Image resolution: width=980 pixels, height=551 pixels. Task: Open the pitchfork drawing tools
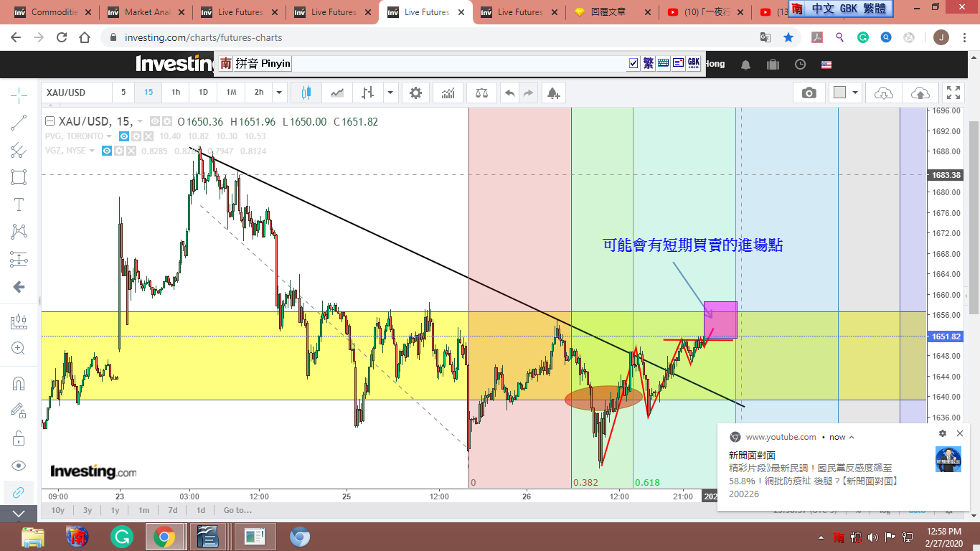click(x=19, y=150)
